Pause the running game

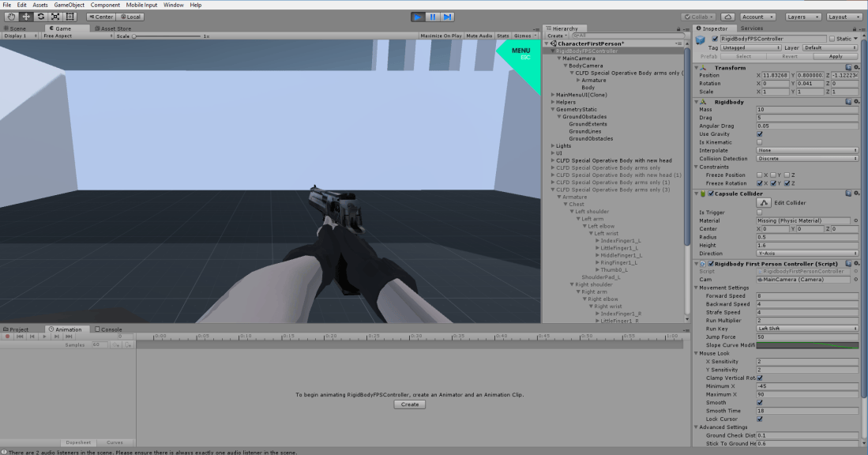433,17
